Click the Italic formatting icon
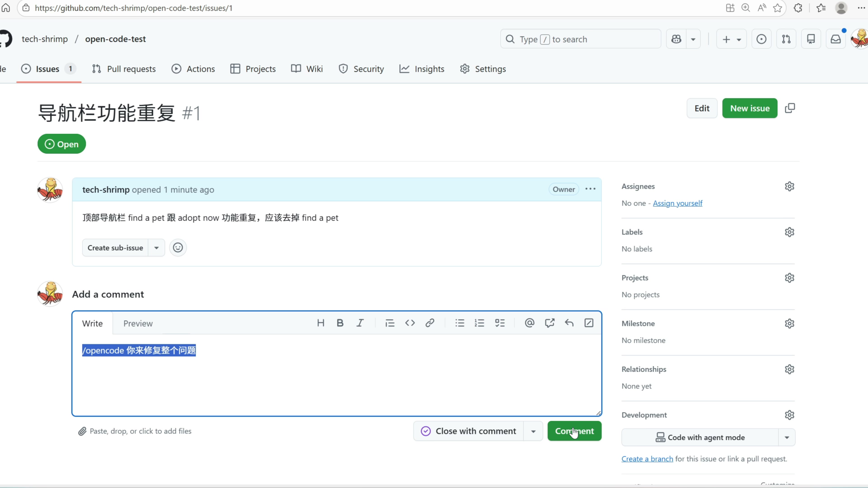Image resolution: width=868 pixels, height=488 pixels. coord(360,323)
